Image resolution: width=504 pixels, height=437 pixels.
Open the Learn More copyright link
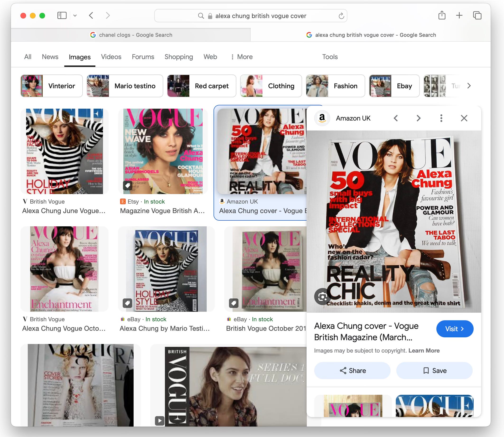click(x=424, y=350)
